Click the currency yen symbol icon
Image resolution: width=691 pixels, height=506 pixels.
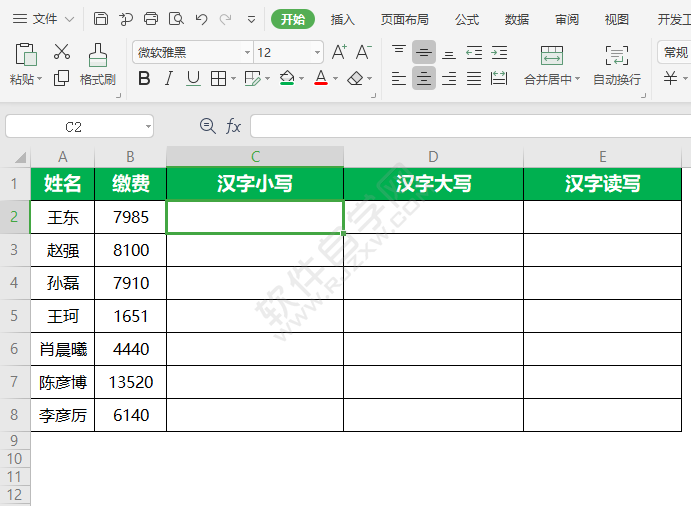[x=670, y=78]
